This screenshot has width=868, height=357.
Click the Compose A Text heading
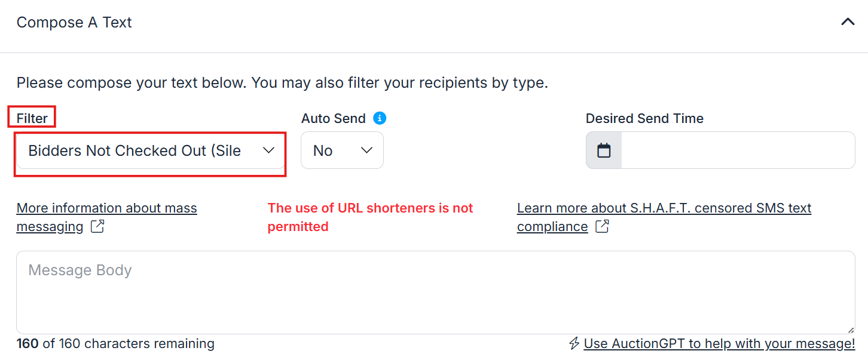[74, 22]
